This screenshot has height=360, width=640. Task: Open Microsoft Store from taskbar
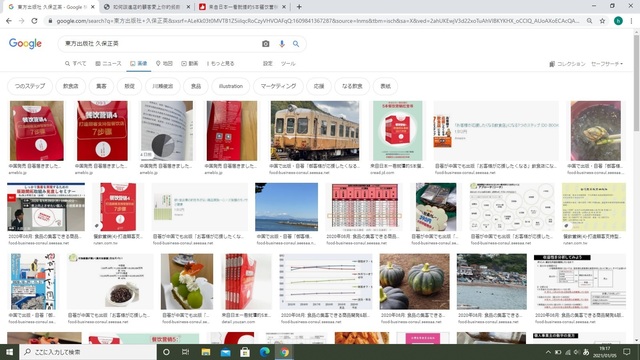click(x=245, y=352)
